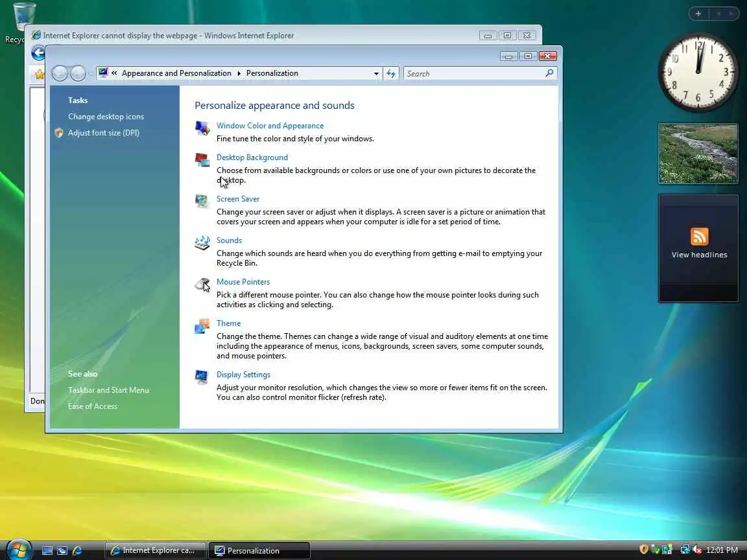Screen dimensions: 747x560
Task: Open the Mouse Pointers link
Action: pyautogui.click(x=243, y=282)
